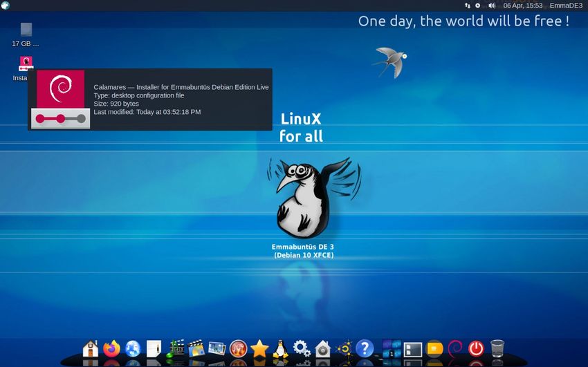Click the round circle tray indicator
Screen dimensions: 588x367
(x=478, y=6)
